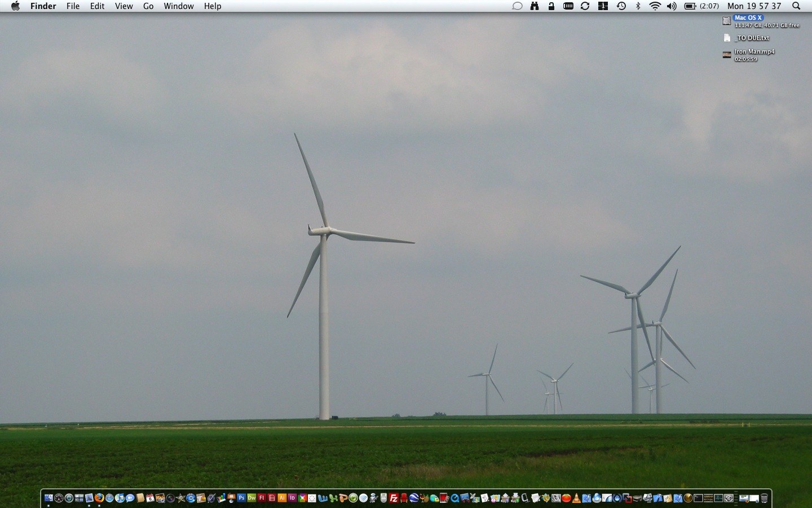Screen dimensions: 812x508
Task: Open the Time Machine menu
Action: tap(621, 6)
